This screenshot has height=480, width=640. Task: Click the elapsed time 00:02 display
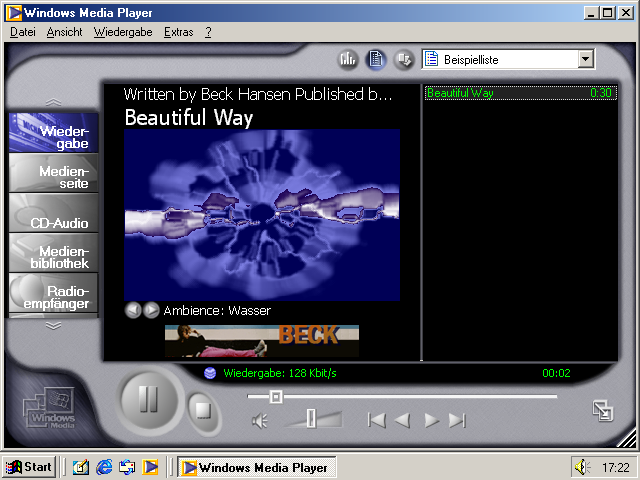pos(556,373)
